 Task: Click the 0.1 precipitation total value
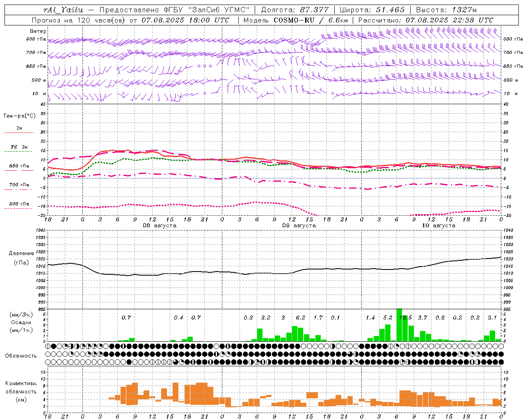tap(336, 317)
